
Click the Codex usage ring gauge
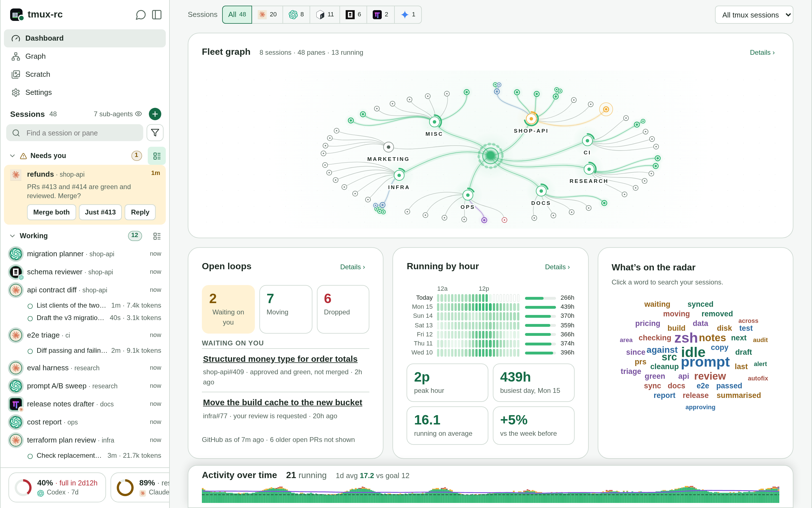(23, 487)
